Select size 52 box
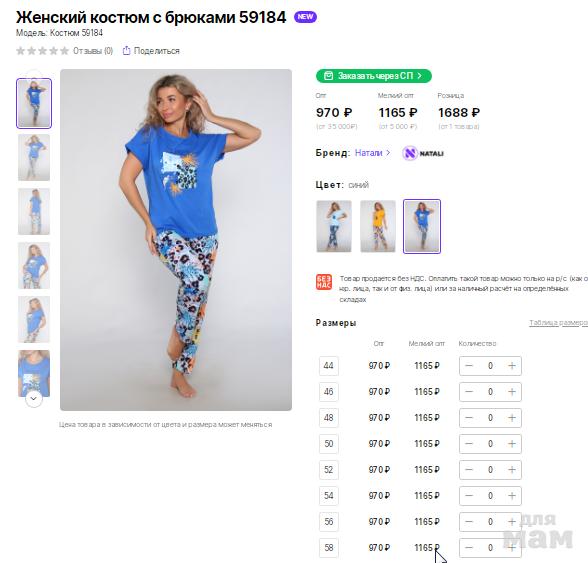588x563 pixels. point(328,470)
